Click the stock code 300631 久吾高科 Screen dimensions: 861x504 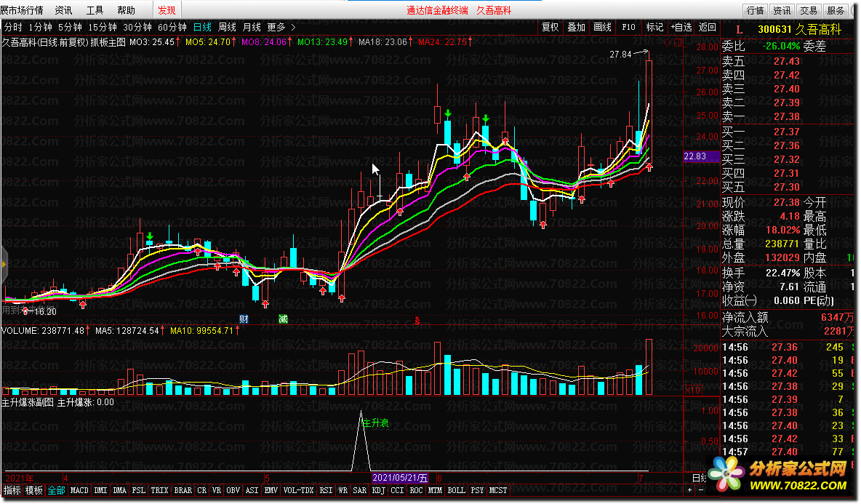(x=799, y=30)
